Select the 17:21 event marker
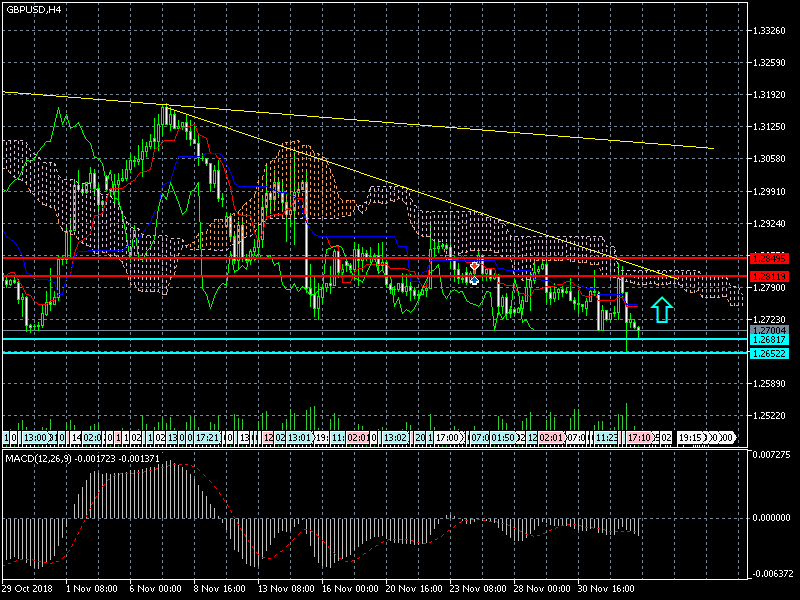The height and width of the screenshot is (600, 800). (208, 438)
